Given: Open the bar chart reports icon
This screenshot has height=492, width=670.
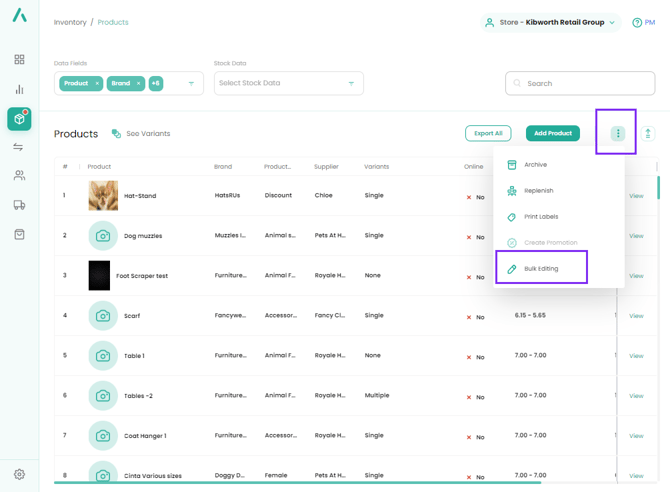Looking at the screenshot, I should 19,89.
